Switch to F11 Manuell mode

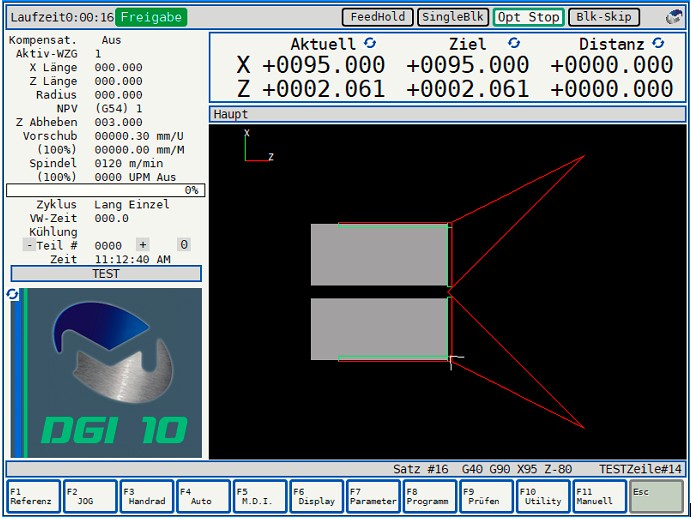(x=599, y=497)
